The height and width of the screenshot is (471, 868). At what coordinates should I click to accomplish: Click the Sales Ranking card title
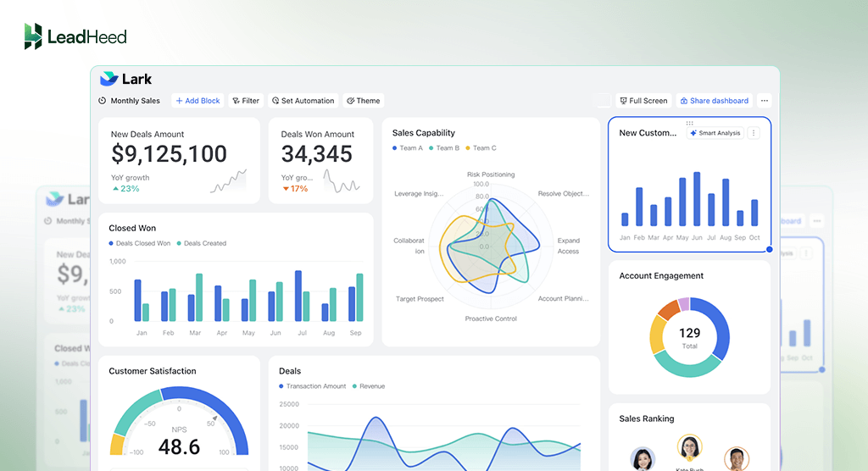tap(647, 418)
